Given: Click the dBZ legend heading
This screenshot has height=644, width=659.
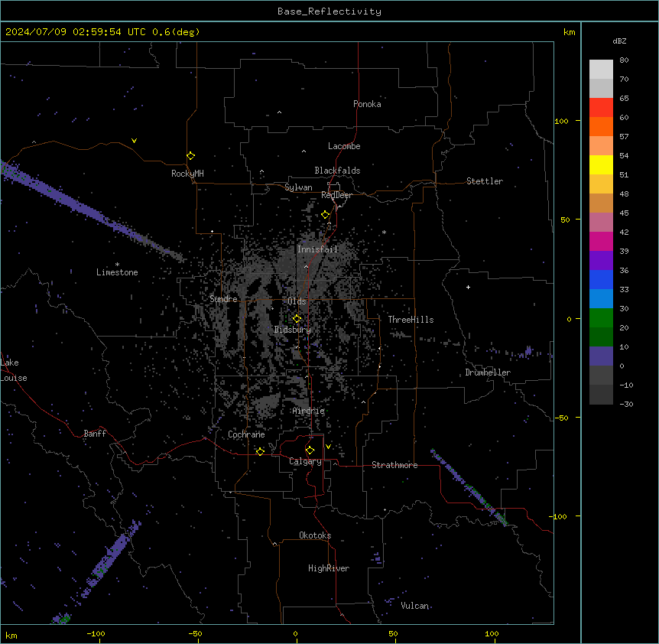Looking at the screenshot, I should pyautogui.click(x=619, y=41).
